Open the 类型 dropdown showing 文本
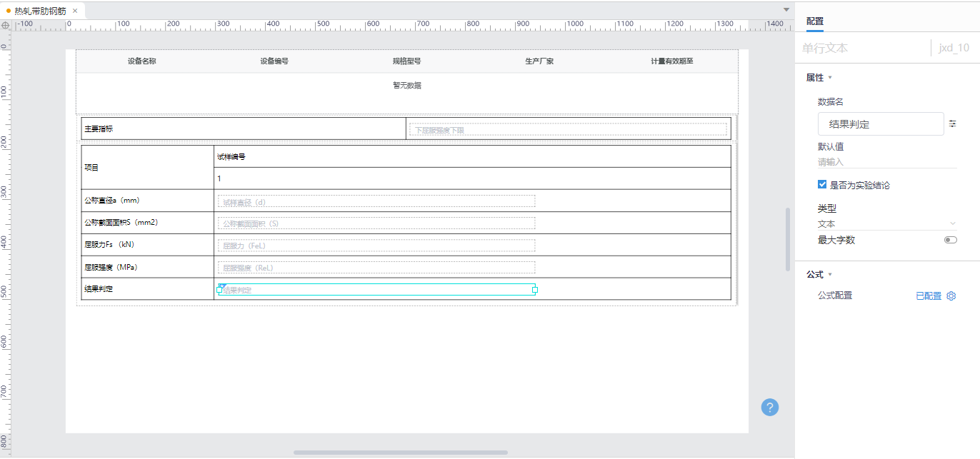This screenshot has height=459, width=980. click(886, 223)
